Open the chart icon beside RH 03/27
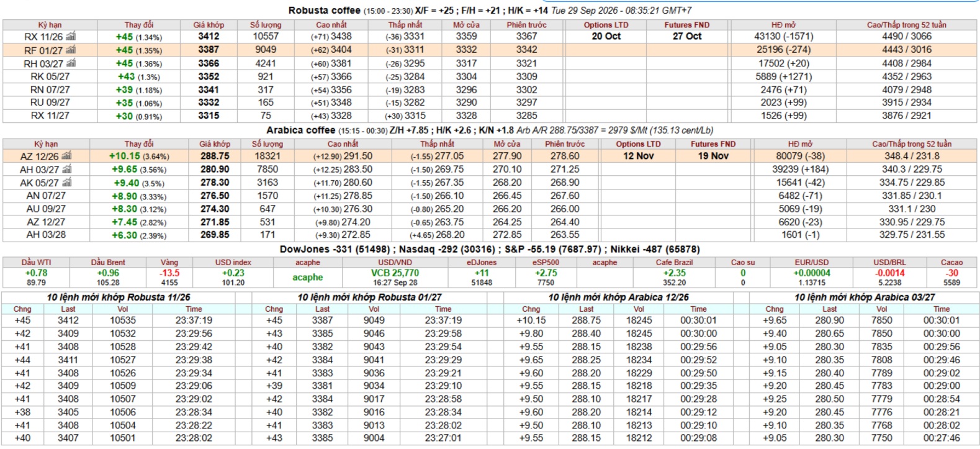 click(x=71, y=63)
